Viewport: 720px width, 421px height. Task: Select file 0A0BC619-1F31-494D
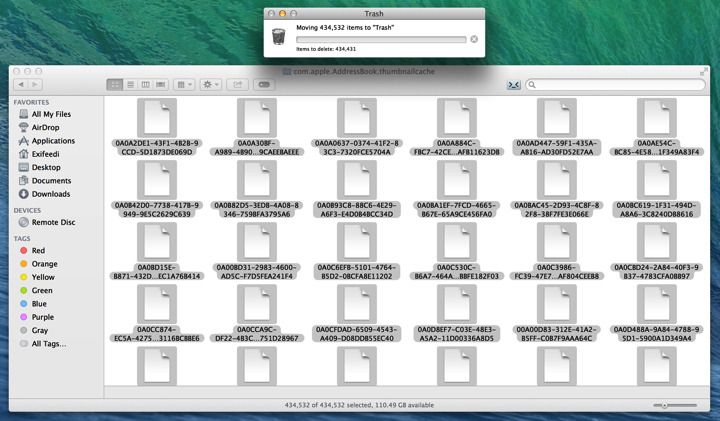pyautogui.click(x=657, y=190)
